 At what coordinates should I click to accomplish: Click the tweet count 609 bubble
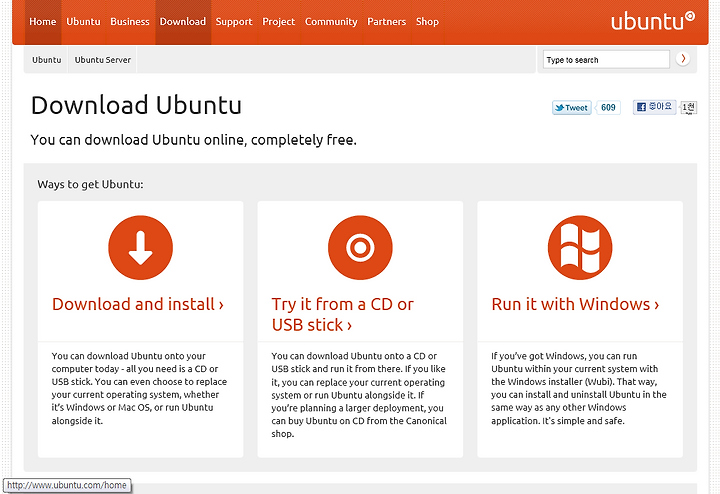pos(608,107)
